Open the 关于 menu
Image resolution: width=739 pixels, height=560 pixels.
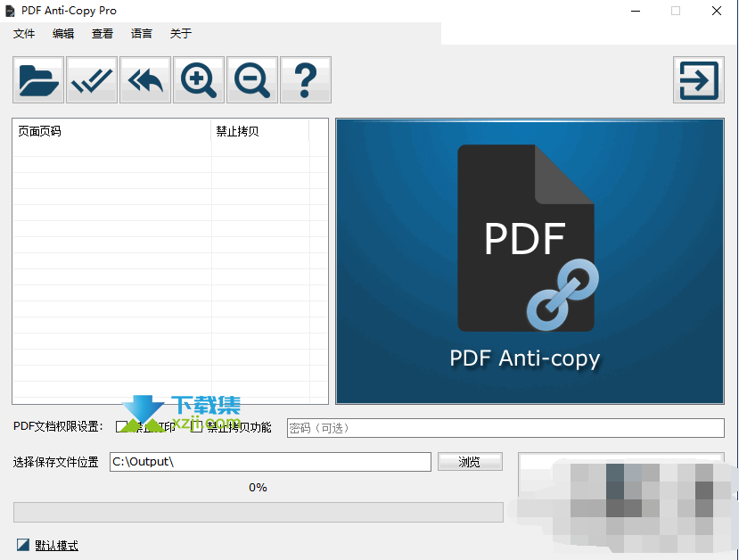coord(181,34)
